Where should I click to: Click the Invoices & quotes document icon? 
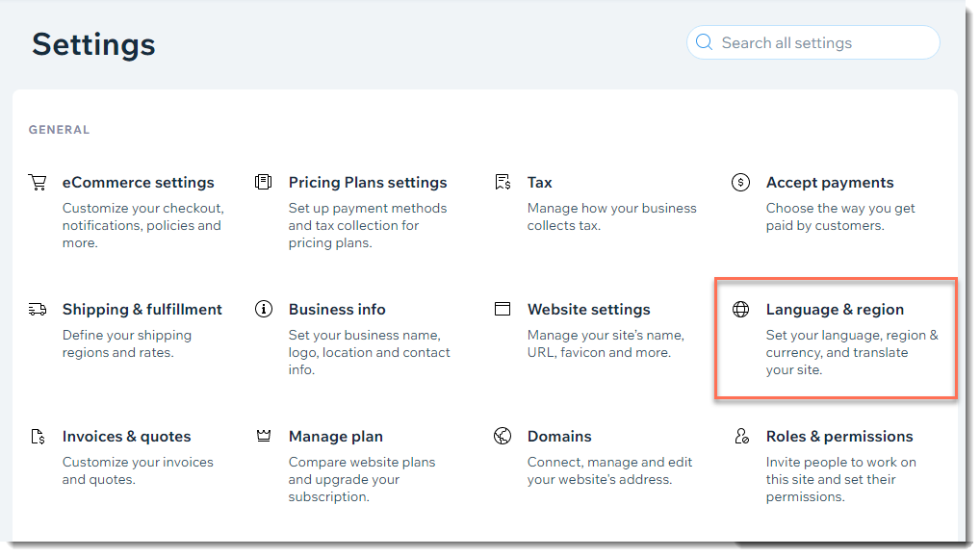(38, 436)
